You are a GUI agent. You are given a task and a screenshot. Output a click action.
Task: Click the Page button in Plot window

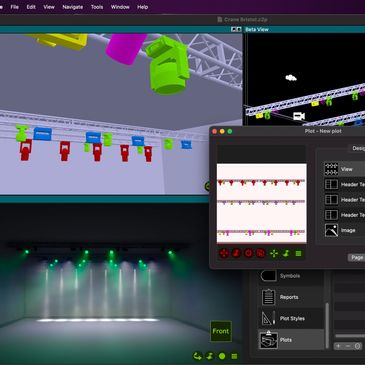coord(357,257)
